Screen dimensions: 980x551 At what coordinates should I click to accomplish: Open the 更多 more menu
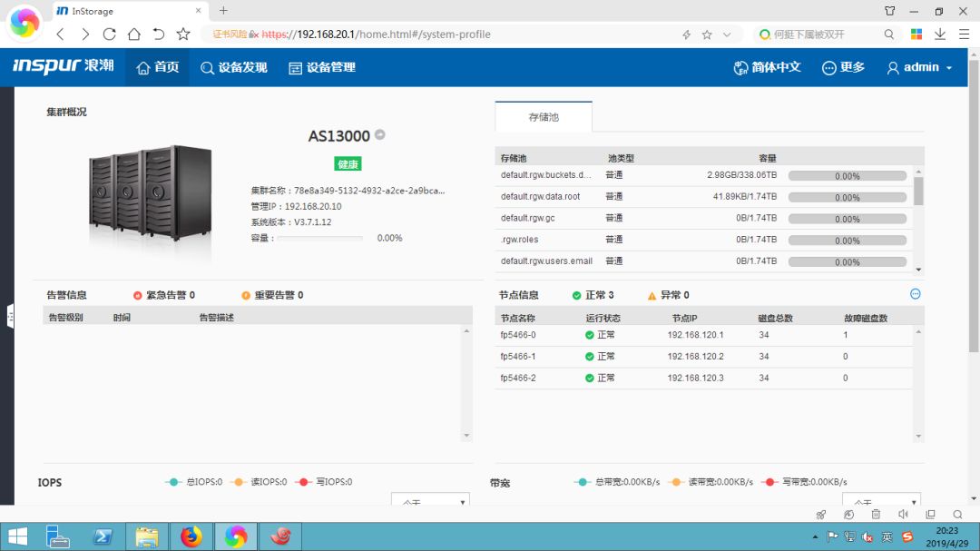click(843, 67)
